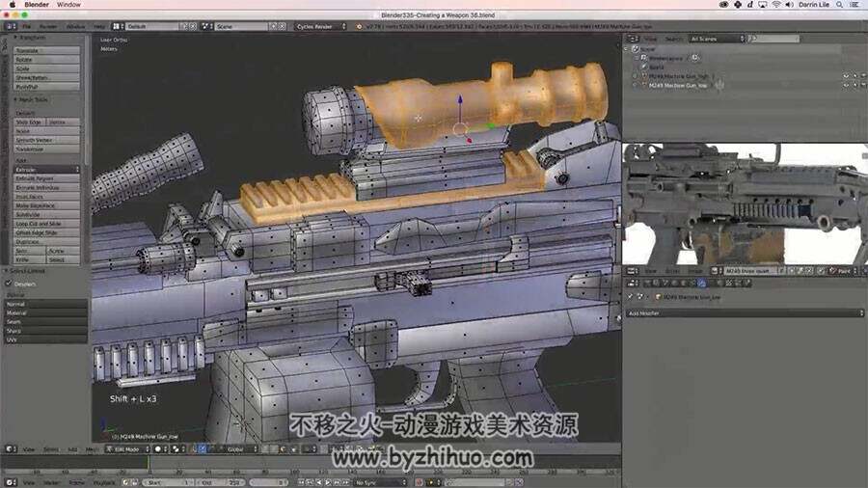Toggle visibility eye of M249 Machine Gun_high
Screen dimensions: 868x488
pos(846,76)
